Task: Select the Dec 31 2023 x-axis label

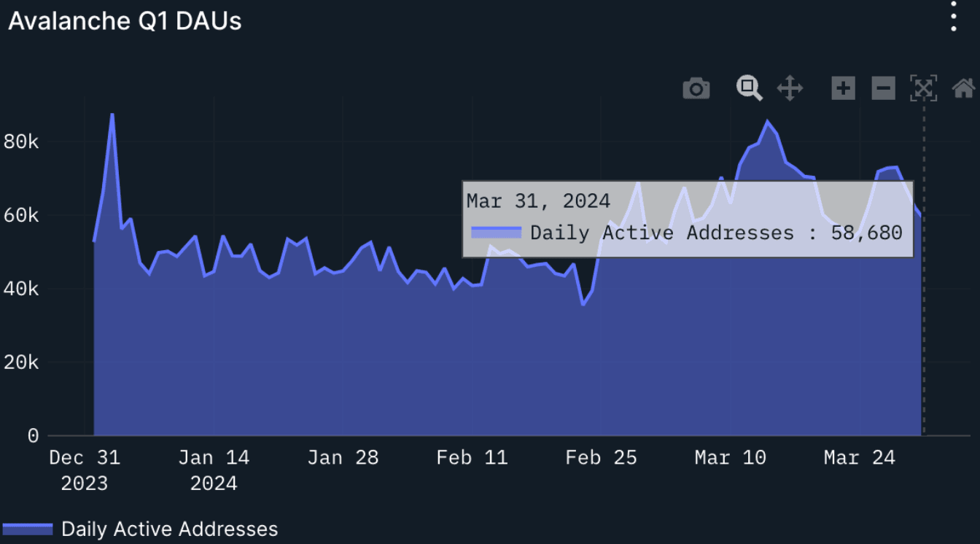Action: point(85,470)
